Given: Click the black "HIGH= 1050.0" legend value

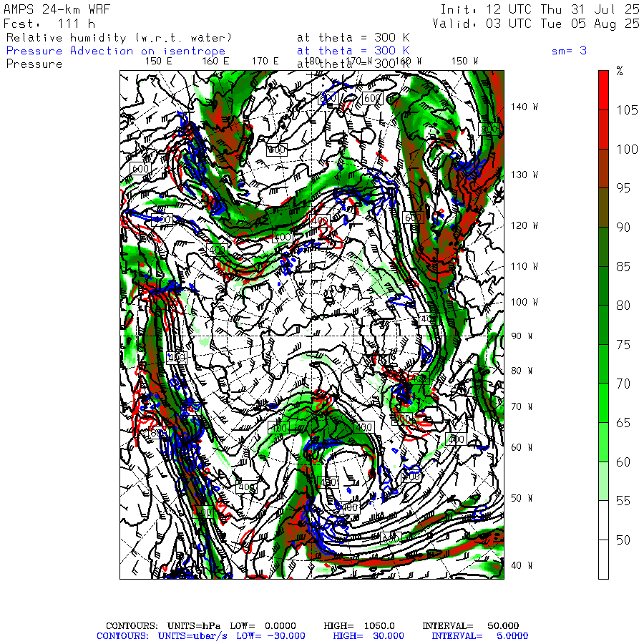Looking at the screenshot, I should pos(359,625).
